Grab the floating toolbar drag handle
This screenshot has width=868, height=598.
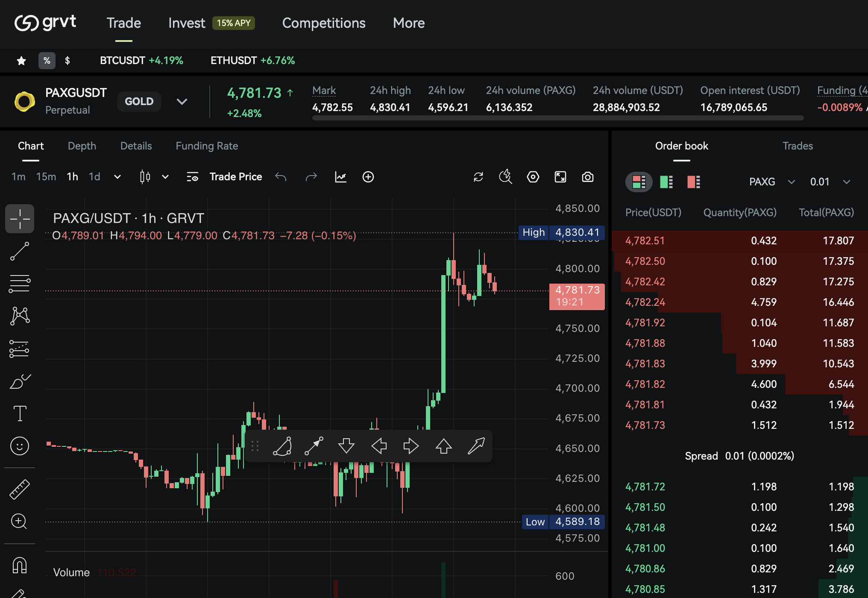click(255, 446)
